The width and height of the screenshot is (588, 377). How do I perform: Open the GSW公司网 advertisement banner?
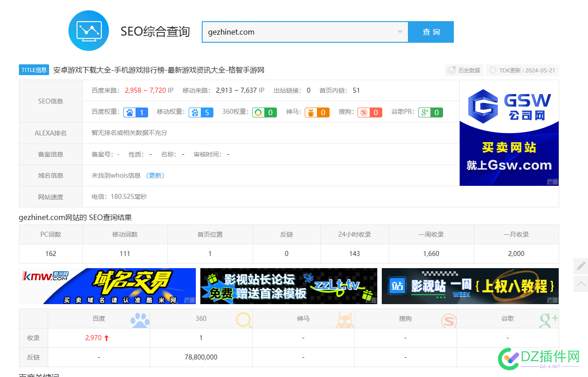tap(509, 133)
